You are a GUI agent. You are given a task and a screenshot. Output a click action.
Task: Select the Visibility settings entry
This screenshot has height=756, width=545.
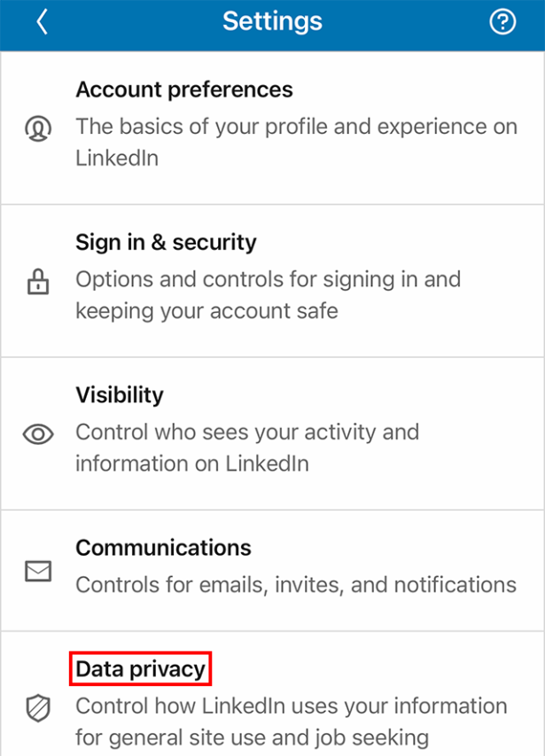click(119, 395)
